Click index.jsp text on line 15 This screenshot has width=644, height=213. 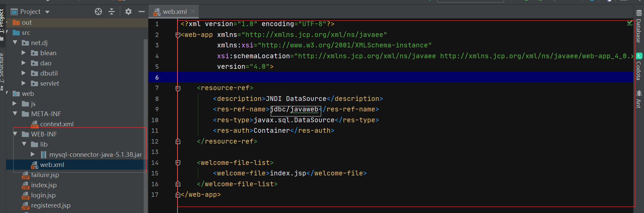[288, 173]
